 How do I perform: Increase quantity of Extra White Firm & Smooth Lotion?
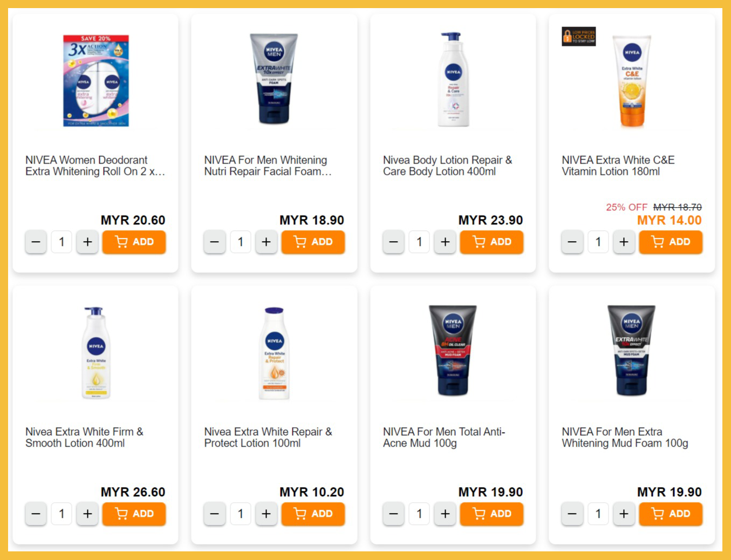tap(87, 514)
